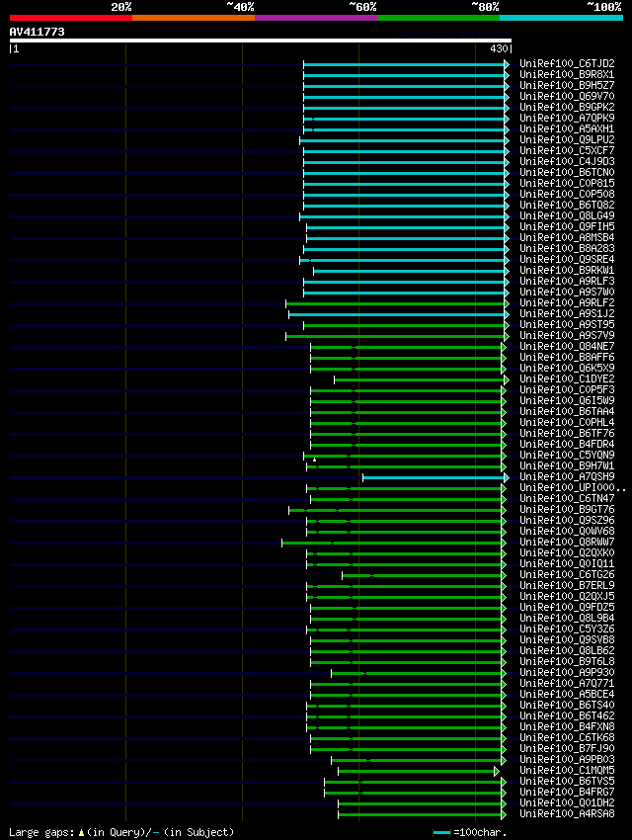Viewport: 632px width, 840px height.
Task: Click UniRef100_Q6I5W9 label
Action: pos(567,400)
